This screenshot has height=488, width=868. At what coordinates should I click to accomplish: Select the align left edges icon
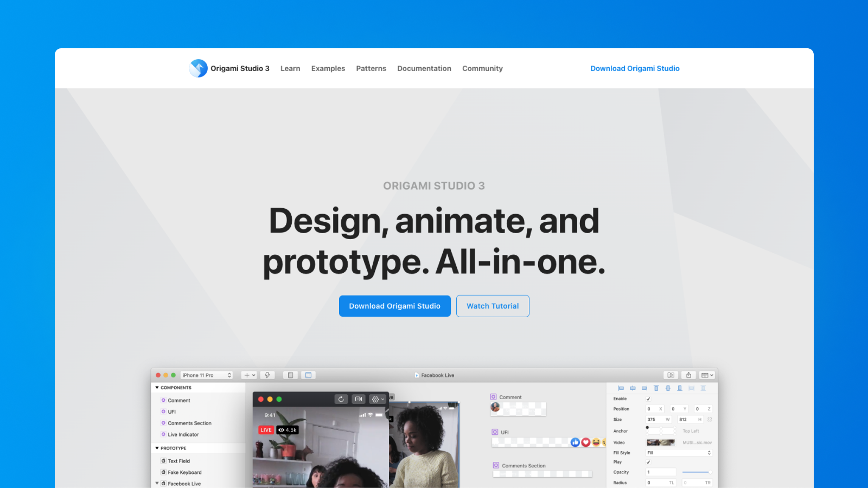[x=621, y=388]
